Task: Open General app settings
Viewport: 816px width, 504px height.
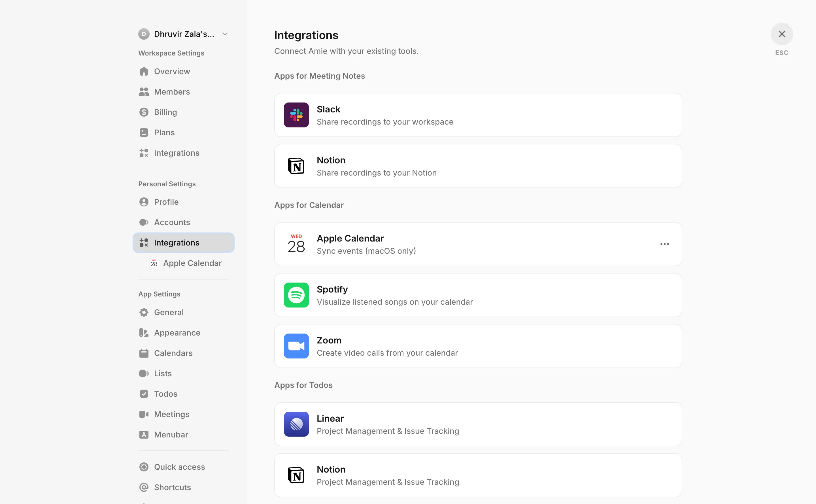Action: pyautogui.click(x=183, y=312)
